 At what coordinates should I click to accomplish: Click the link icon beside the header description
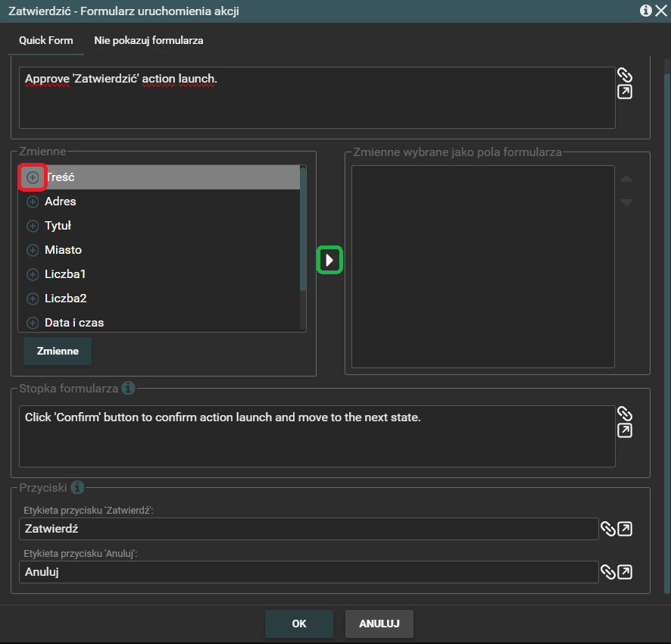(624, 75)
